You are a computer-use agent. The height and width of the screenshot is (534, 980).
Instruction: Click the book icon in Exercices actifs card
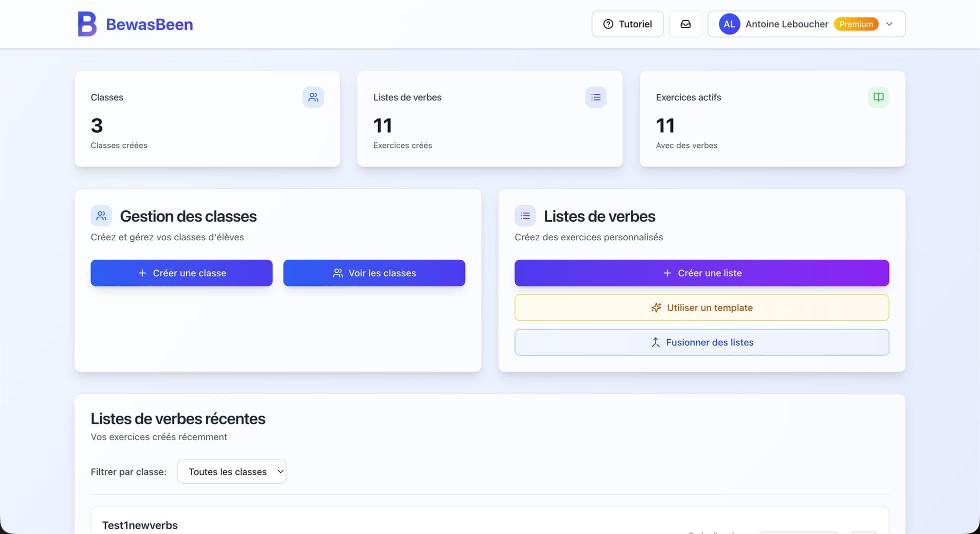[878, 97]
